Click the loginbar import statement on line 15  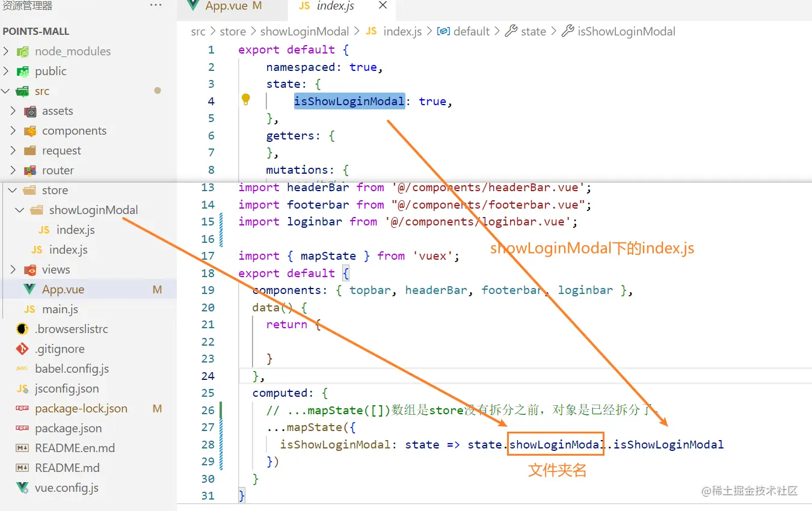click(408, 221)
